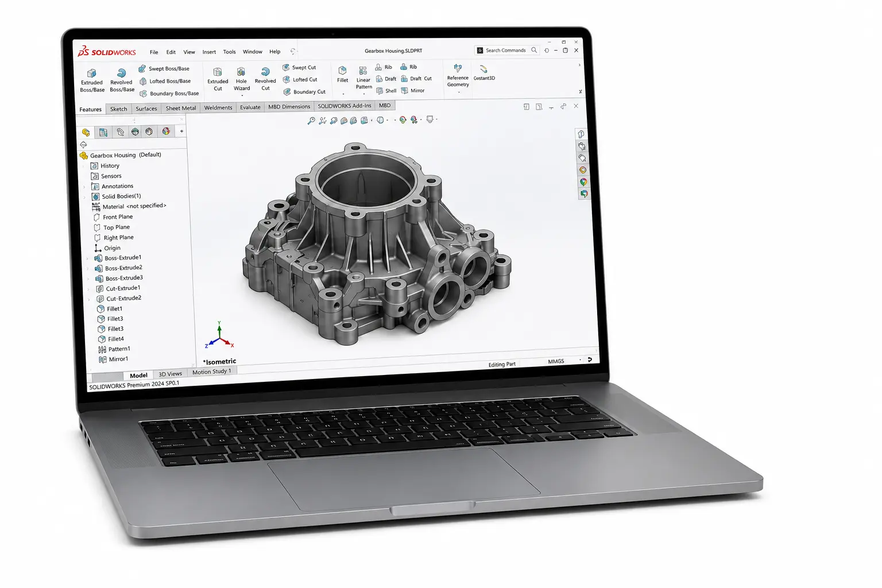Start the Revolved Cut tool
This screenshot has height=588, width=882.
[x=265, y=79]
